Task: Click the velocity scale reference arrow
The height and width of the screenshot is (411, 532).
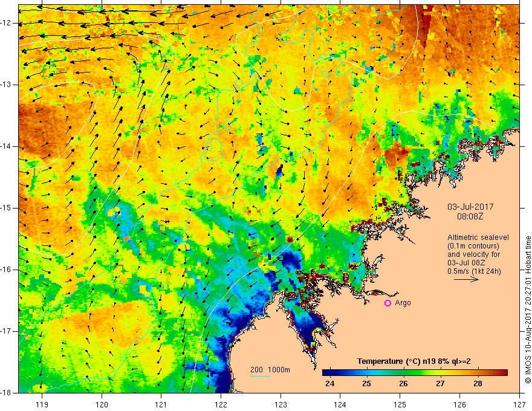Action: pyautogui.click(x=466, y=279)
